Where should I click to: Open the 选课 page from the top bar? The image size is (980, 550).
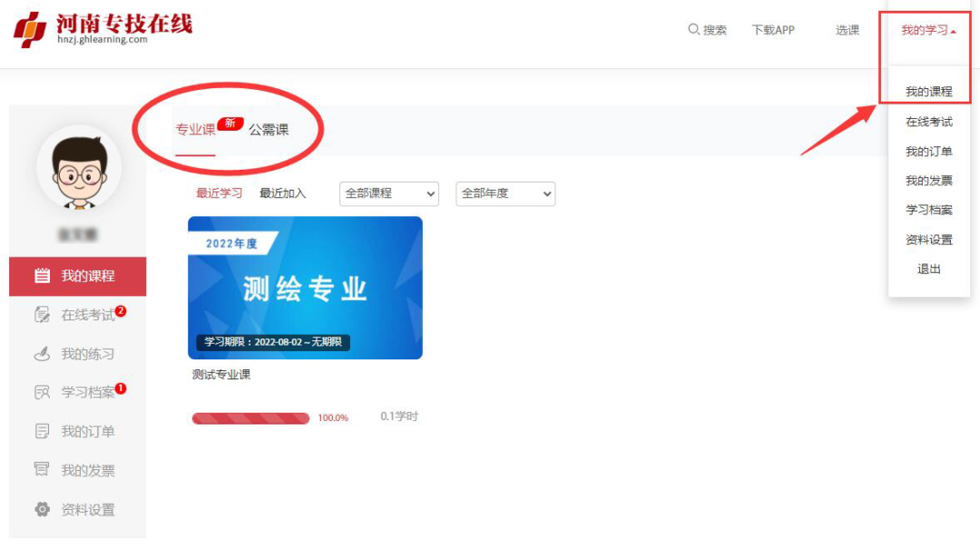(847, 29)
